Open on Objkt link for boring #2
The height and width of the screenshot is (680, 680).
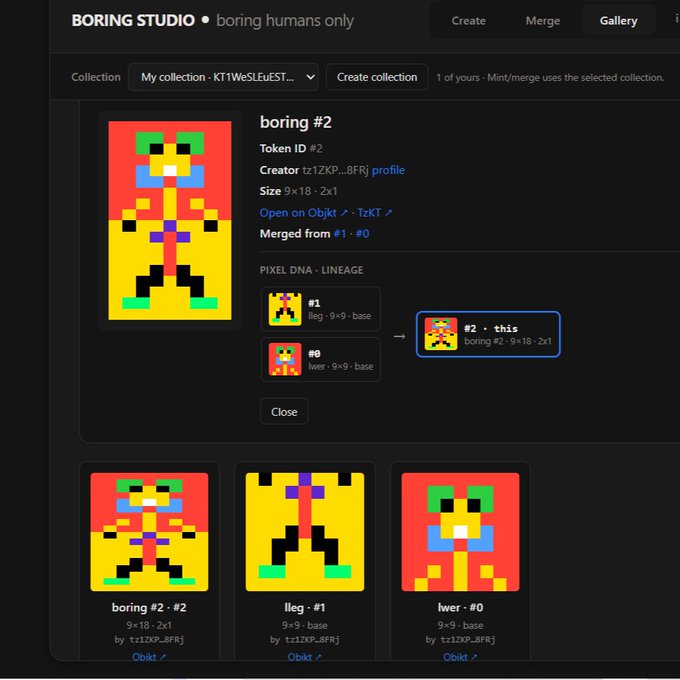(x=304, y=213)
